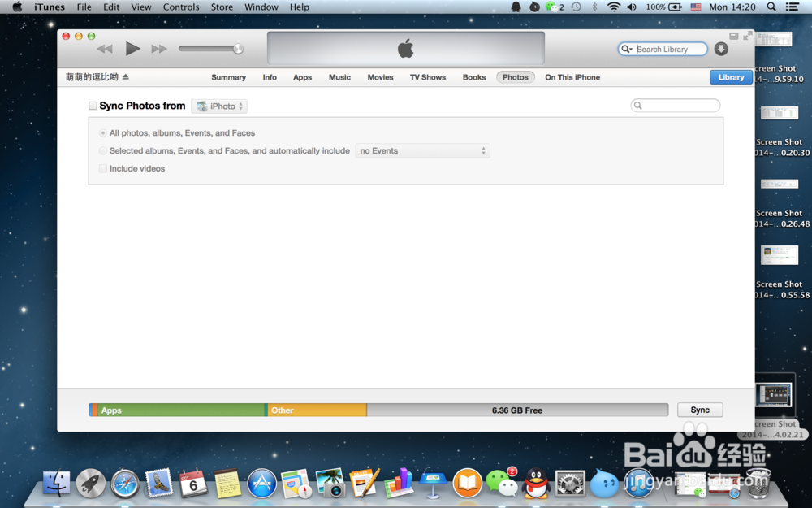The image size is (812, 508).
Task: Enter full screen with the arrows icon
Action: pos(747,36)
